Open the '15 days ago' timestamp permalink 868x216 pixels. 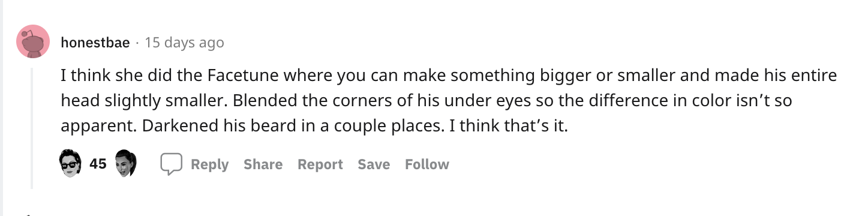tap(184, 43)
